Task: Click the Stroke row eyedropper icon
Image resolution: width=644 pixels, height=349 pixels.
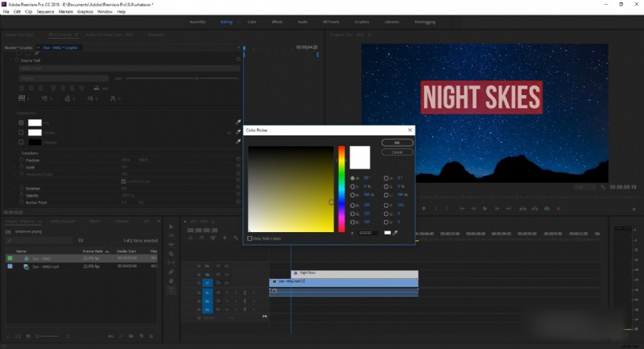Action: click(x=238, y=131)
